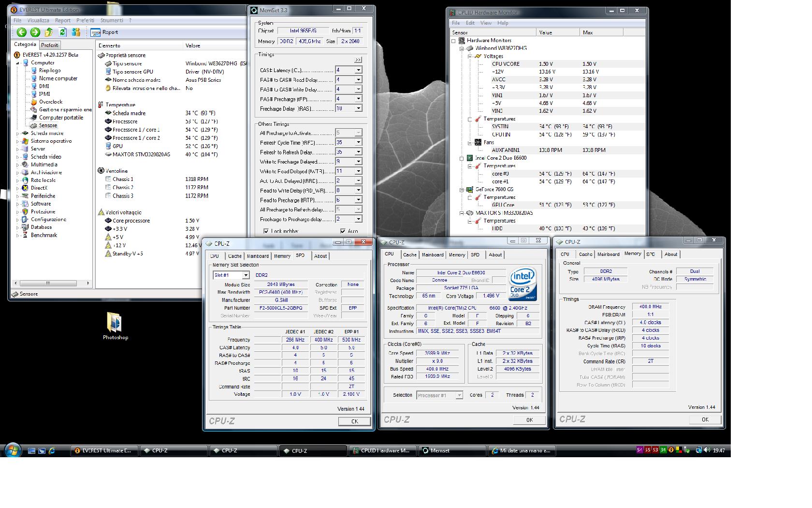Image resolution: width=812 pixels, height=508 pixels.
Task: Select Computer portatile in EVEREST tree
Action: 57,118
